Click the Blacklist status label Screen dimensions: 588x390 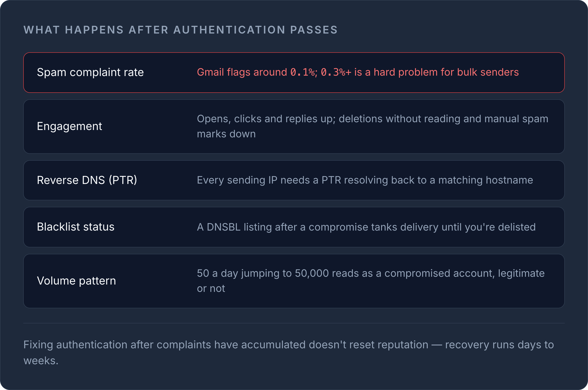pos(76,227)
